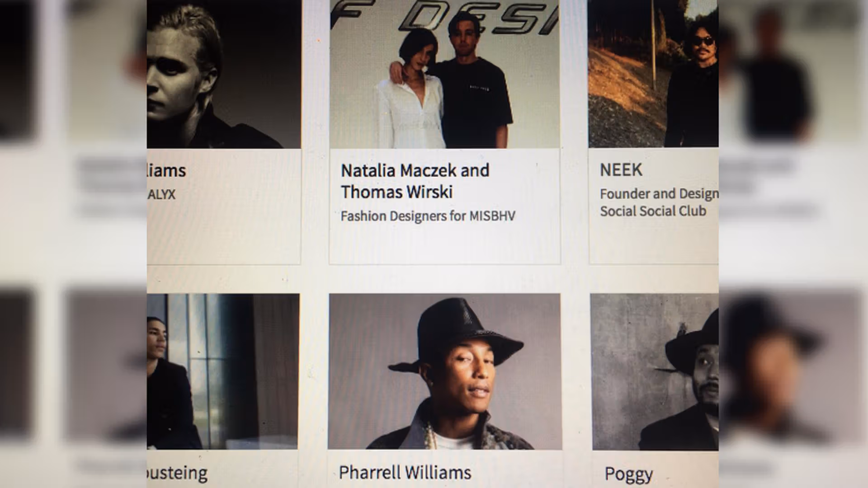The width and height of the screenshot is (868, 488).
Task: Select Social Social Club description text
Action: click(x=653, y=211)
